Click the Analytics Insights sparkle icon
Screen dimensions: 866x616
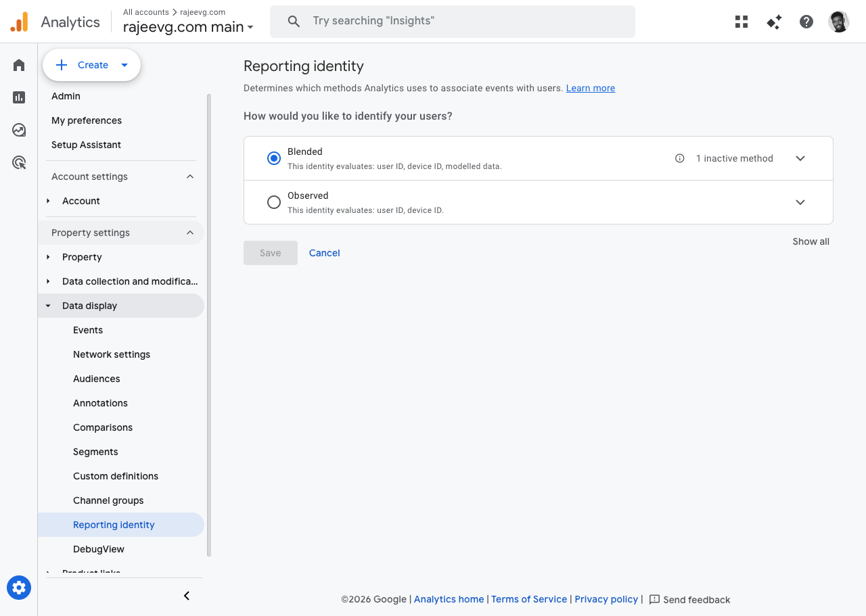tap(773, 21)
